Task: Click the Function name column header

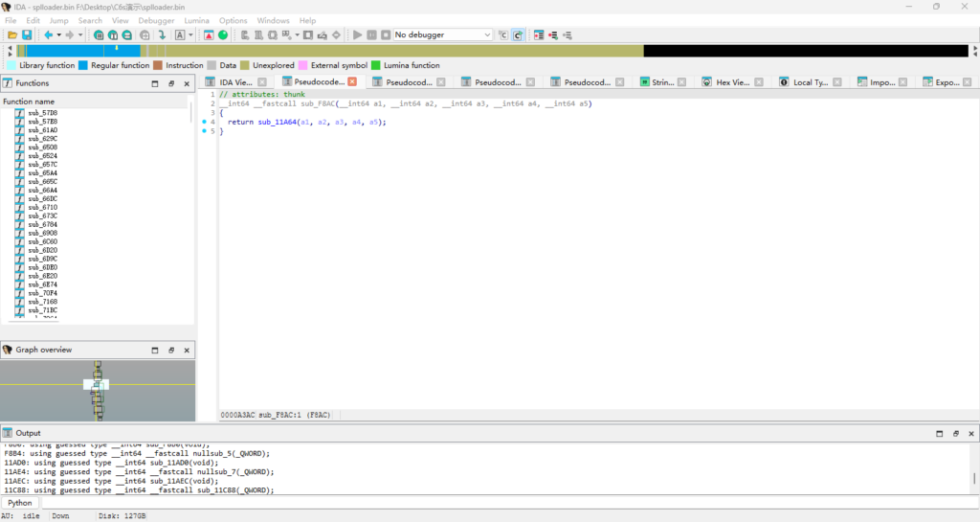Action: click(94, 102)
